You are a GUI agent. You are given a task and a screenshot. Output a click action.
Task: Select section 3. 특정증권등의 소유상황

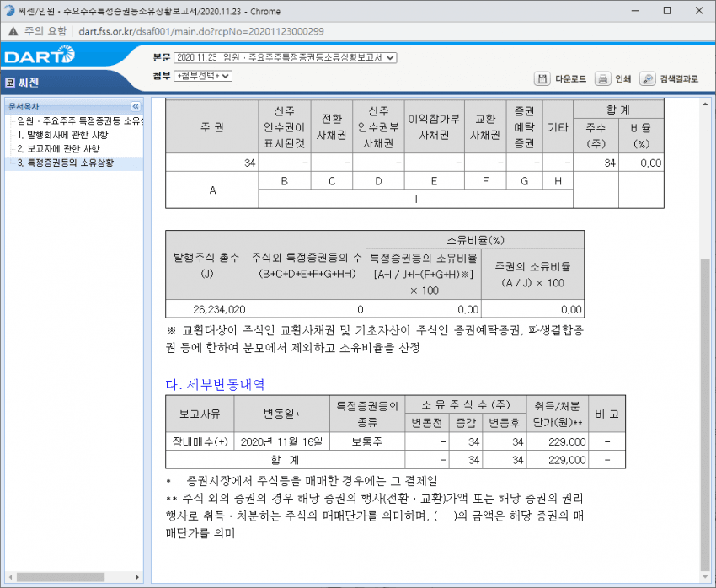tap(71, 163)
